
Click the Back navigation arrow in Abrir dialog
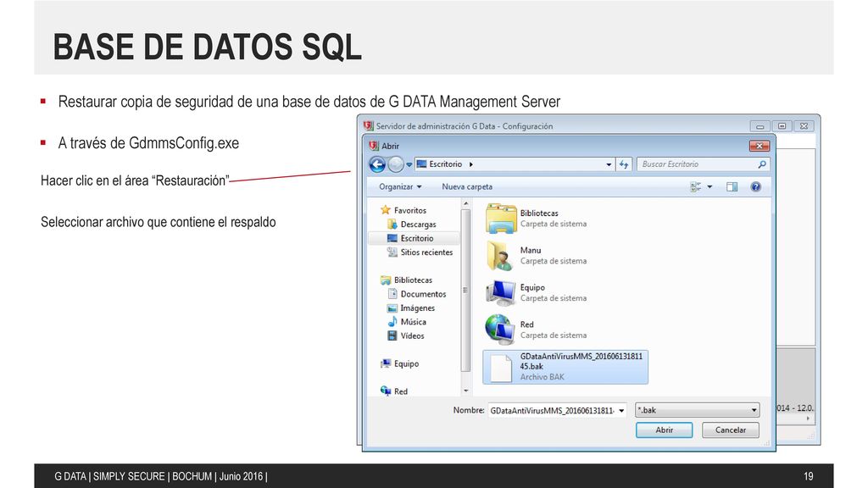[377, 164]
